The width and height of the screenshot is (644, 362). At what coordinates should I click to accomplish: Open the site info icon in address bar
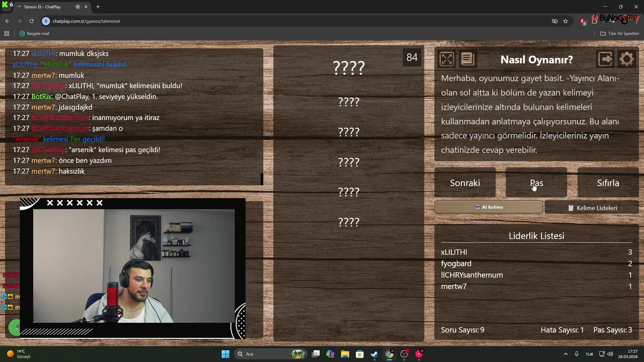click(46, 21)
